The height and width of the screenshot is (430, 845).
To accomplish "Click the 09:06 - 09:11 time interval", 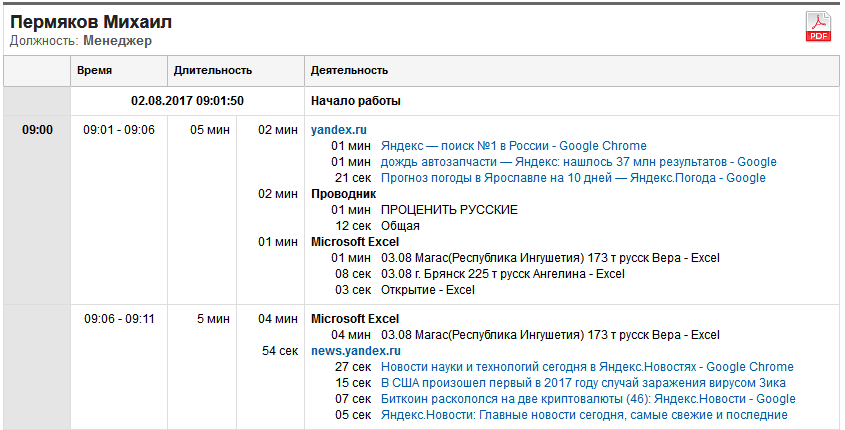I will coord(119,319).
